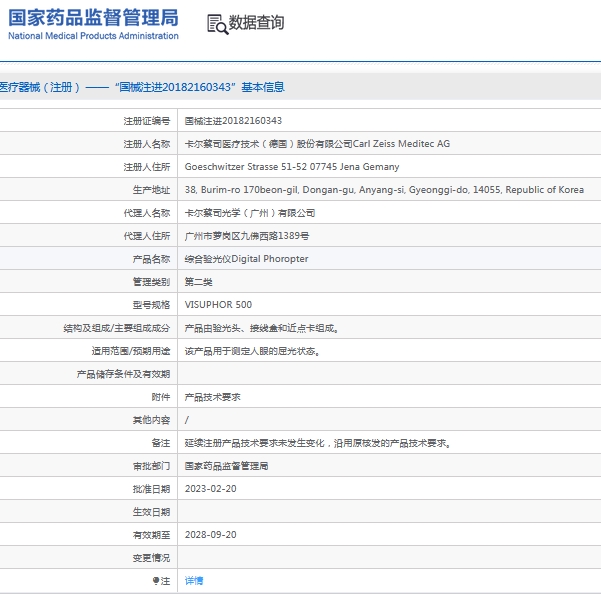Click the 审批部门 row label

click(151, 466)
